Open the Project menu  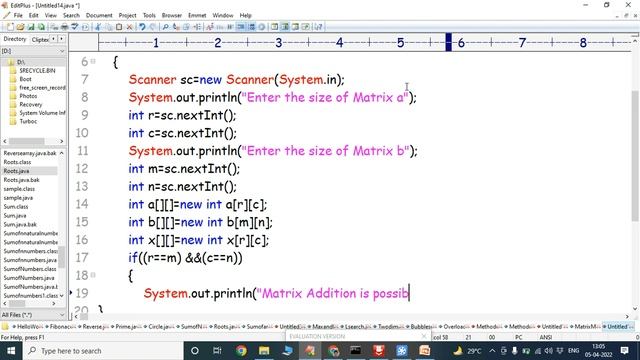coord(127,15)
